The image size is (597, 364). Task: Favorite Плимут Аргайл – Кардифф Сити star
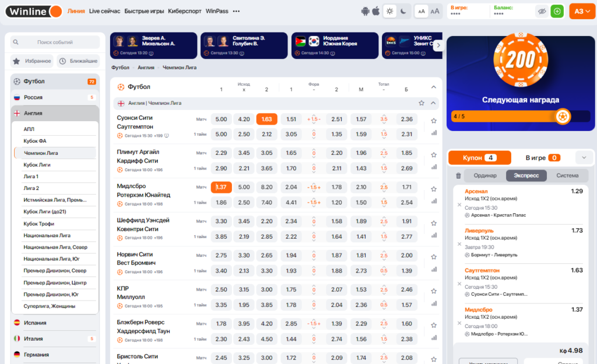[x=434, y=155]
